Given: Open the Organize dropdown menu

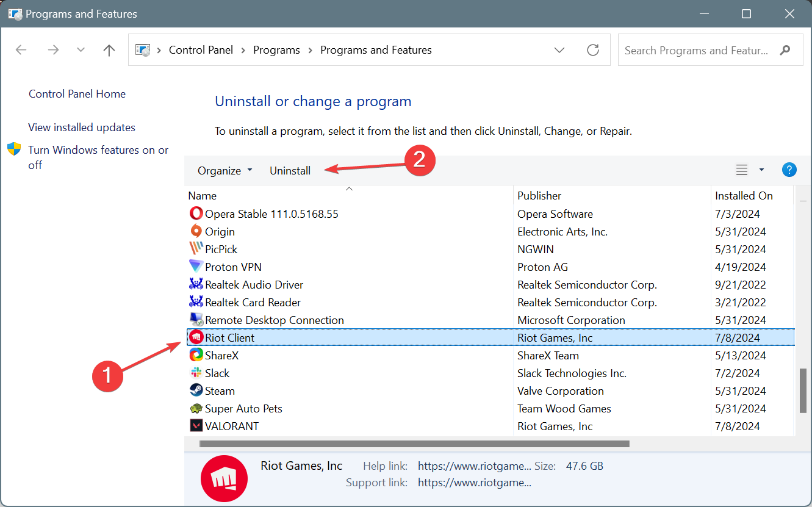Looking at the screenshot, I should click(x=225, y=171).
